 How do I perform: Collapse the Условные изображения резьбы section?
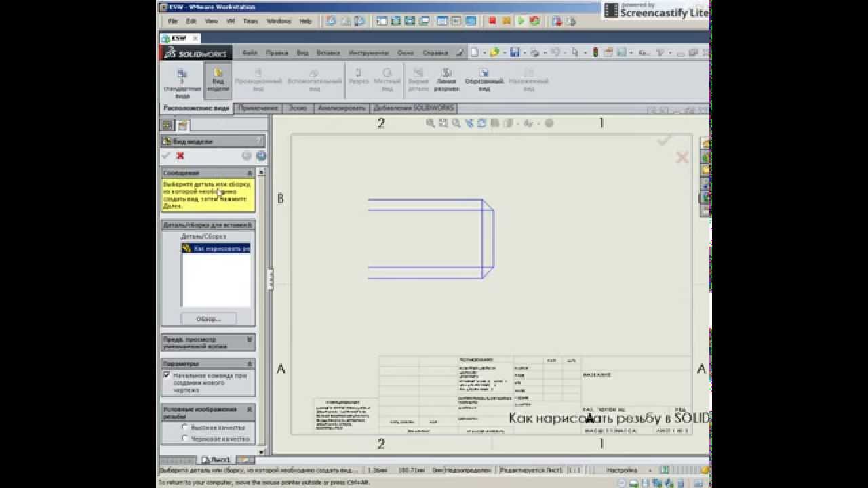point(250,409)
